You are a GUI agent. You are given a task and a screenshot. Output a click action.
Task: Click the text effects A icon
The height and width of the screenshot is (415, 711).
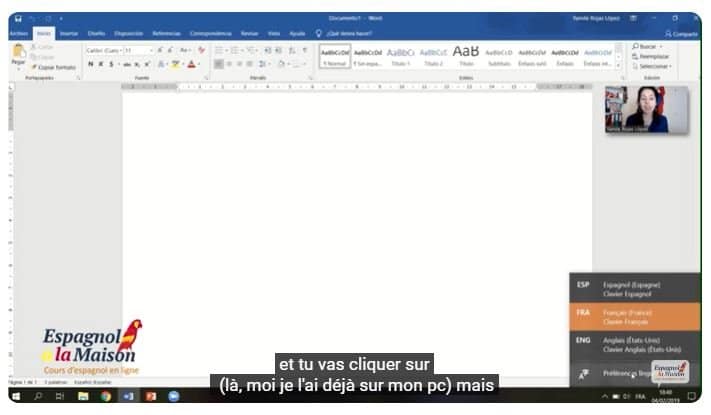(x=161, y=65)
